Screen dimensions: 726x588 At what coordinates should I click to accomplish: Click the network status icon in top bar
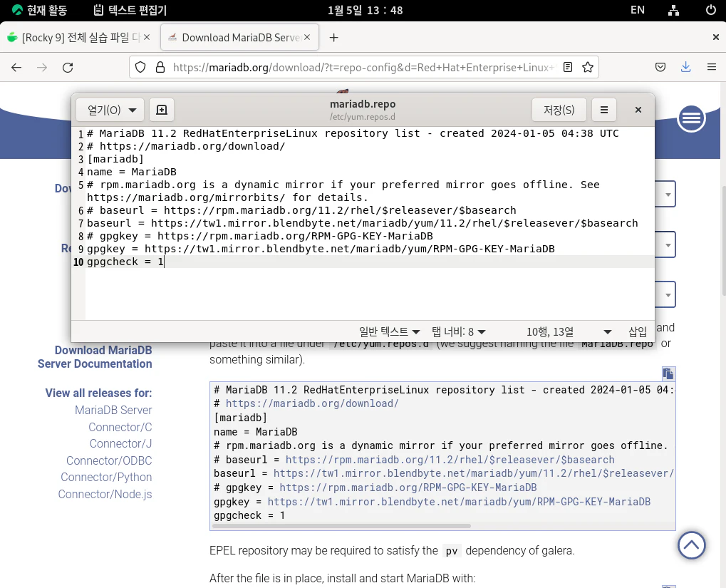coord(674,10)
